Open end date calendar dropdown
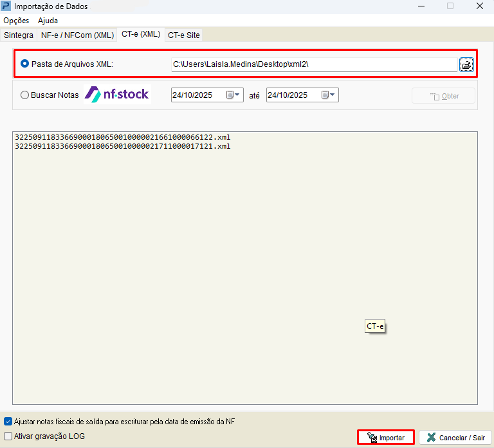The image size is (494, 448). 329,95
